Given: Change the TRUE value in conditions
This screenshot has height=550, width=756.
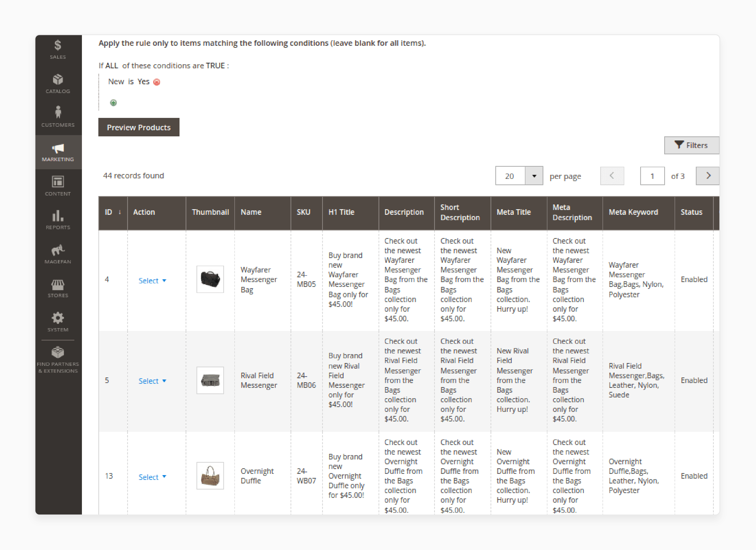Looking at the screenshot, I should coord(215,66).
